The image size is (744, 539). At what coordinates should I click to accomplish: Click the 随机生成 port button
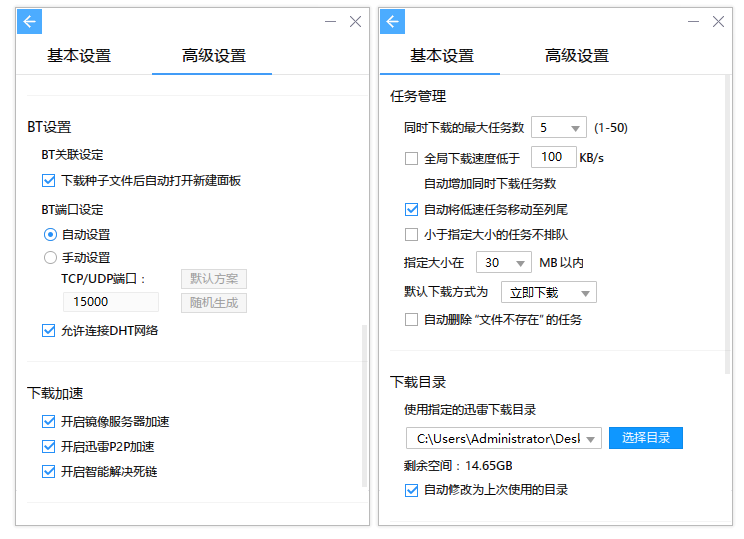pyautogui.click(x=213, y=303)
